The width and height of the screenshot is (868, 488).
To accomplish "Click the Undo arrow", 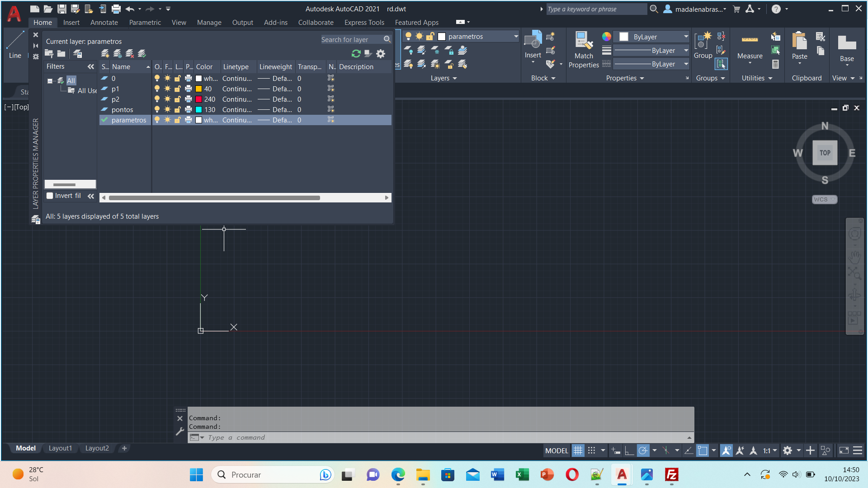I will tap(130, 9).
